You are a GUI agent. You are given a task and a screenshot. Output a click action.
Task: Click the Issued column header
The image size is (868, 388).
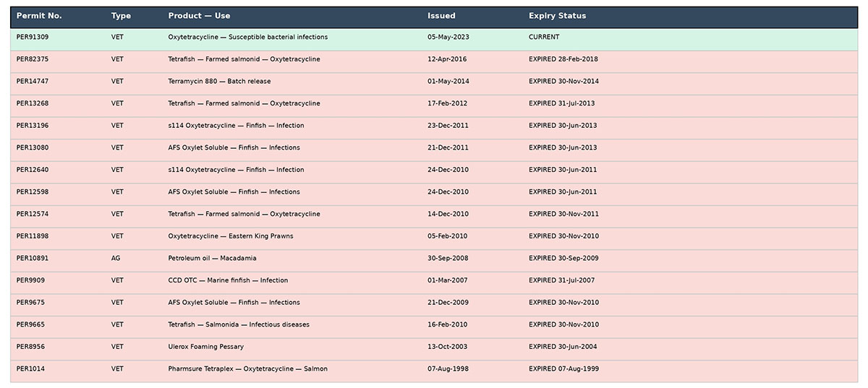(441, 16)
